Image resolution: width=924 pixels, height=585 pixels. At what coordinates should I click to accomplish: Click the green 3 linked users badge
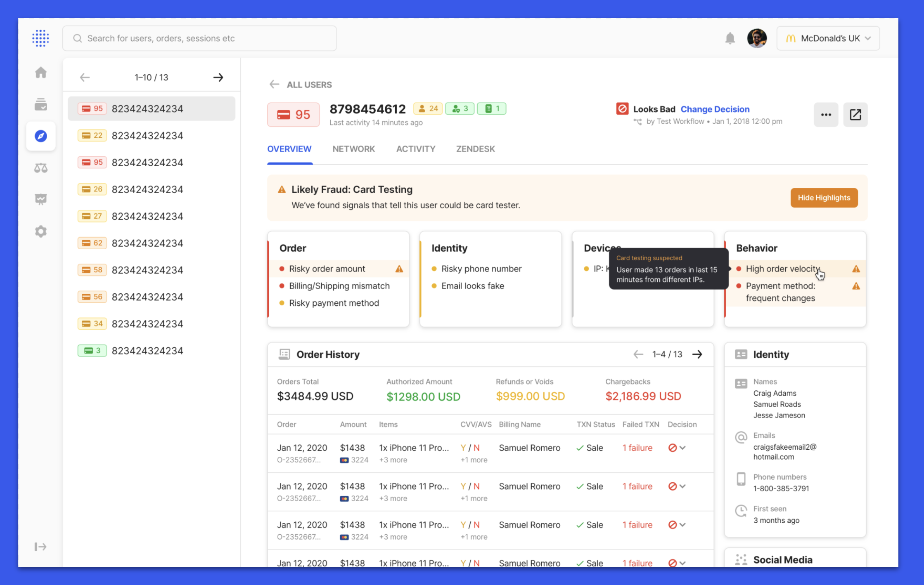coord(460,109)
